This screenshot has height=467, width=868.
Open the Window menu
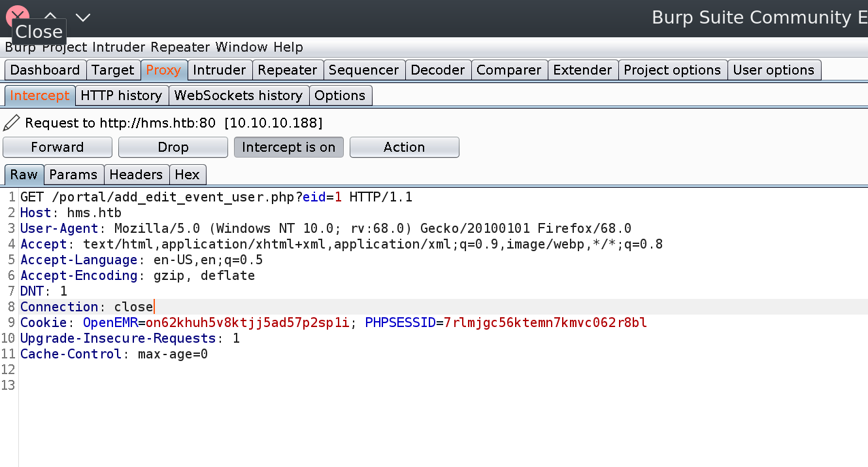[241, 47]
